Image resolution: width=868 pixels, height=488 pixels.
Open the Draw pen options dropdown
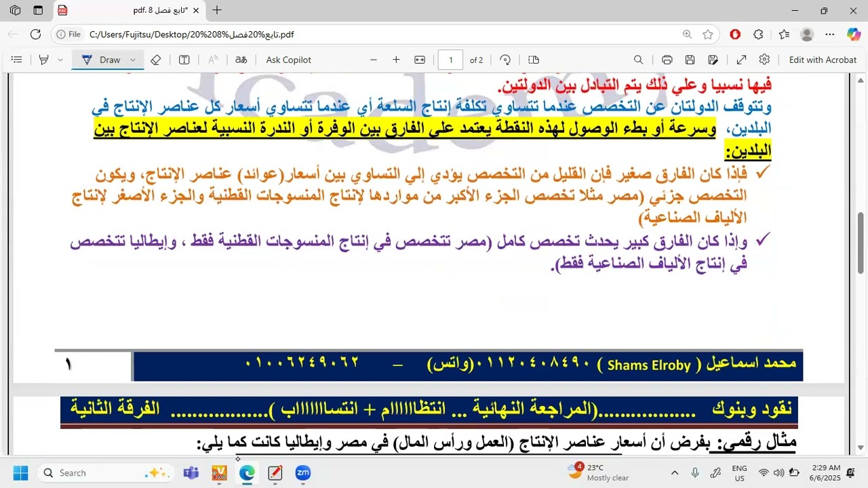tap(133, 60)
